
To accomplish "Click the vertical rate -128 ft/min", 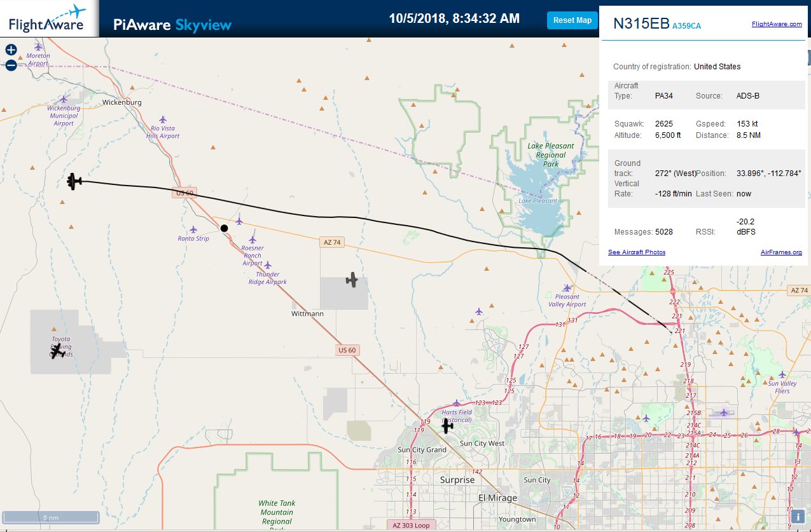I will coord(673,193).
